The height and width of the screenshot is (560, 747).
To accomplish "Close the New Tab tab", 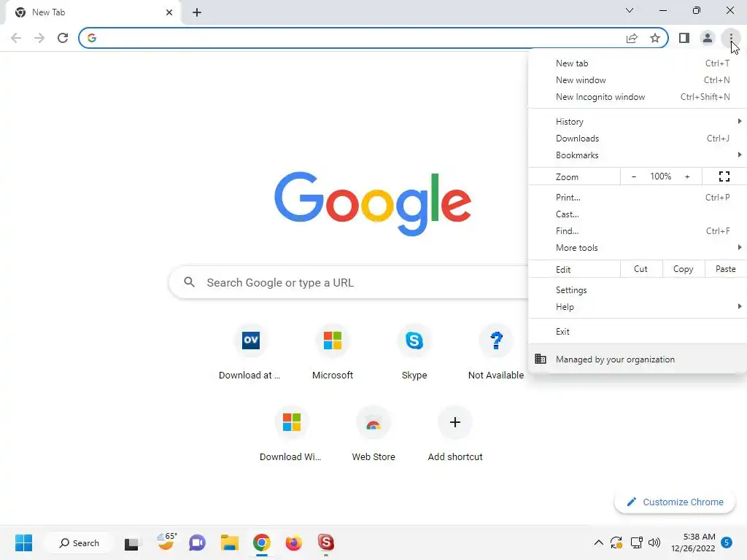I will click(169, 12).
